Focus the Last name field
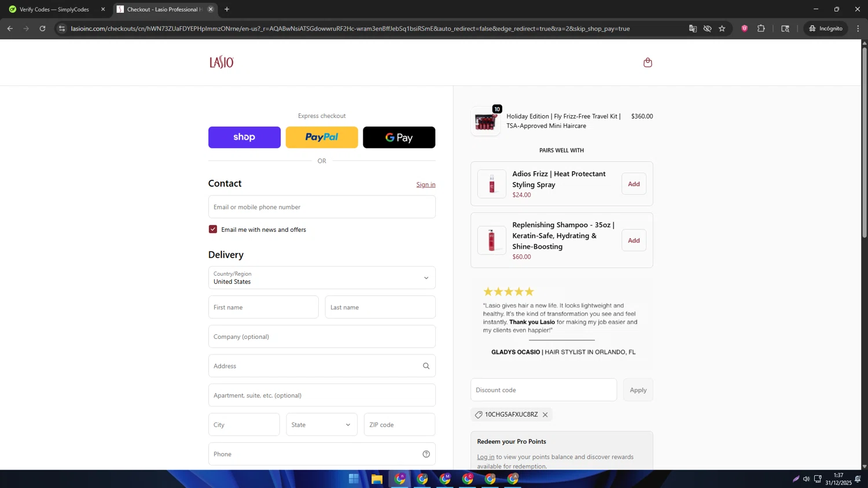868x488 pixels. 380,307
